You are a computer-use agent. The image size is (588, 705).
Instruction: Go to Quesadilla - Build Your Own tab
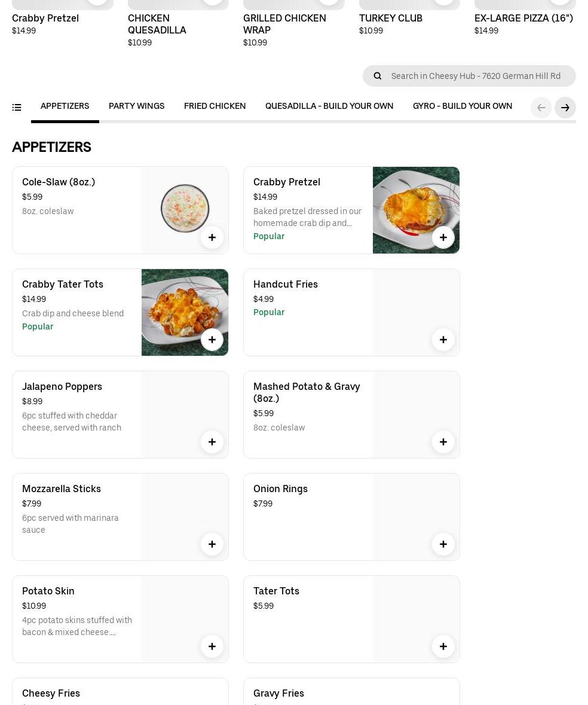(329, 106)
